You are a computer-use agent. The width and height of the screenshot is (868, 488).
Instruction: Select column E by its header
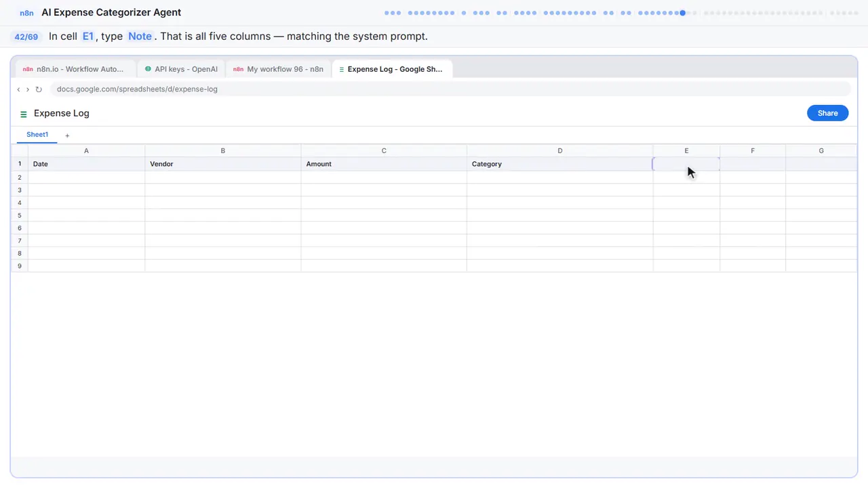click(x=686, y=150)
